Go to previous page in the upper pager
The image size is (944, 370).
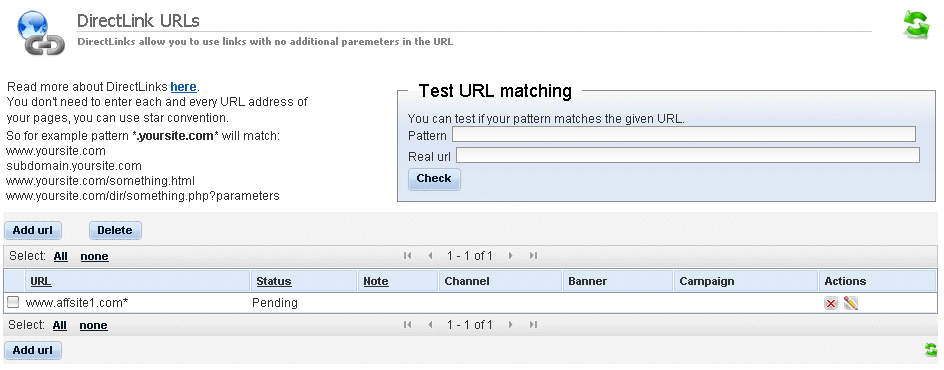click(x=430, y=256)
